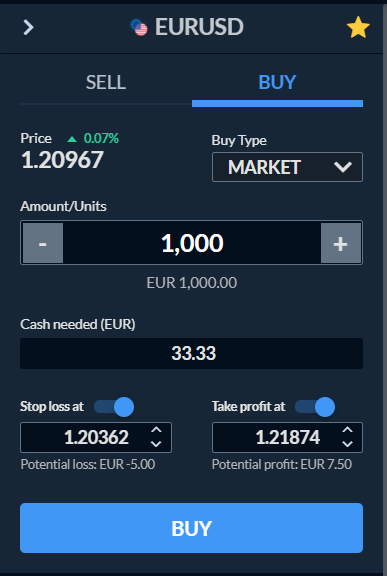Increase stop loss value with up arrow

pyautogui.click(x=156, y=430)
